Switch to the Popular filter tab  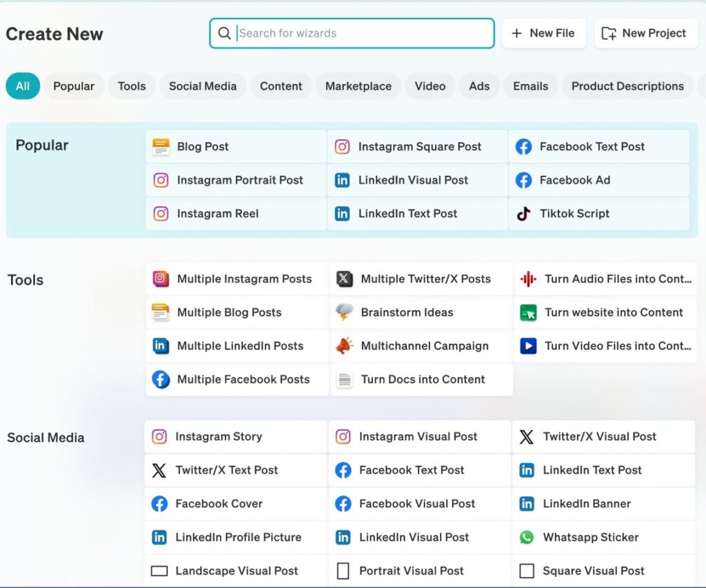74,86
